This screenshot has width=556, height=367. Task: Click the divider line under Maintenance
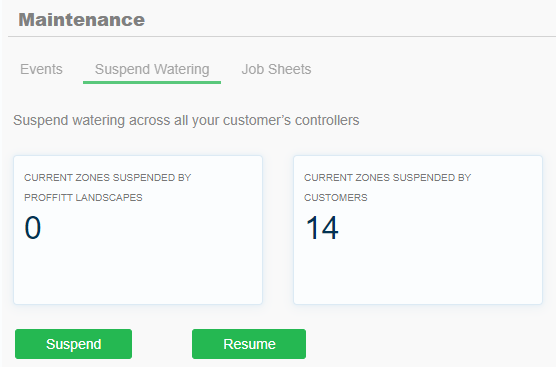click(282, 36)
